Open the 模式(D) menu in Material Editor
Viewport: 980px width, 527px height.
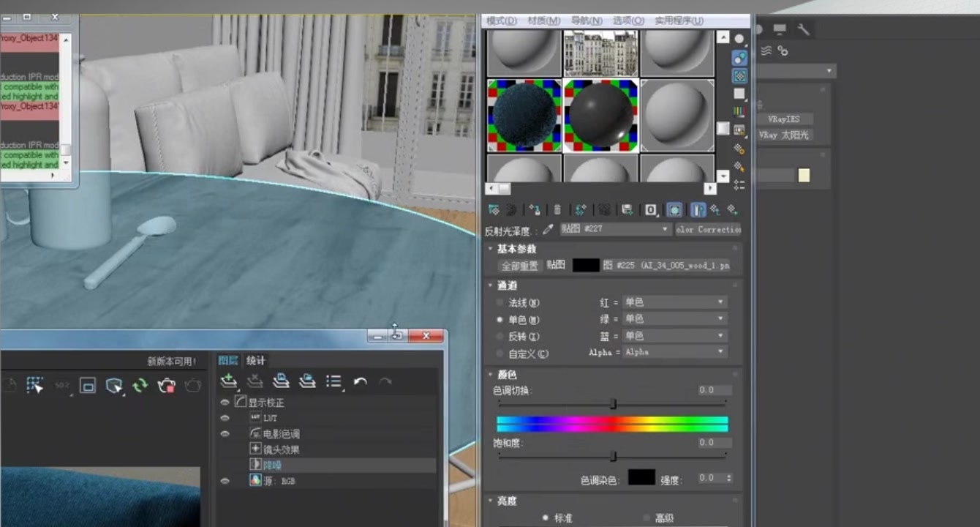click(x=502, y=20)
